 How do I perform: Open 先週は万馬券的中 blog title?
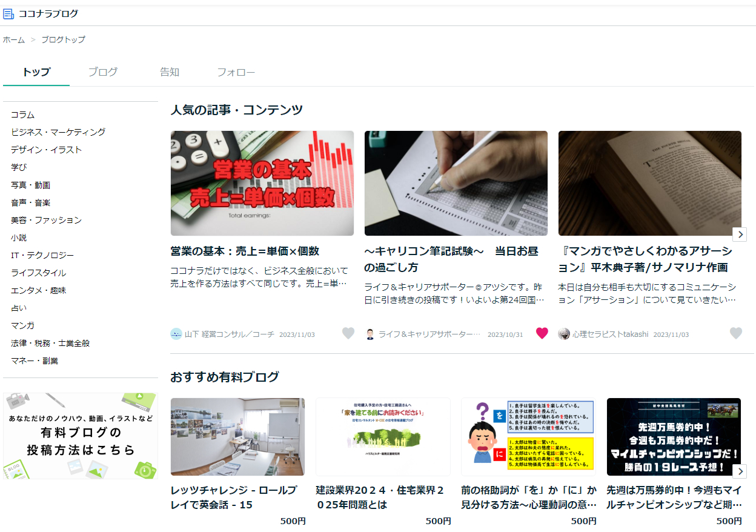(674, 497)
